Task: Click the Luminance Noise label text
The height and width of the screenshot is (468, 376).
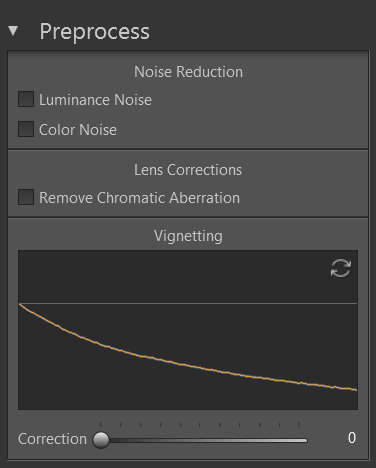Action: tap(95, 100)
